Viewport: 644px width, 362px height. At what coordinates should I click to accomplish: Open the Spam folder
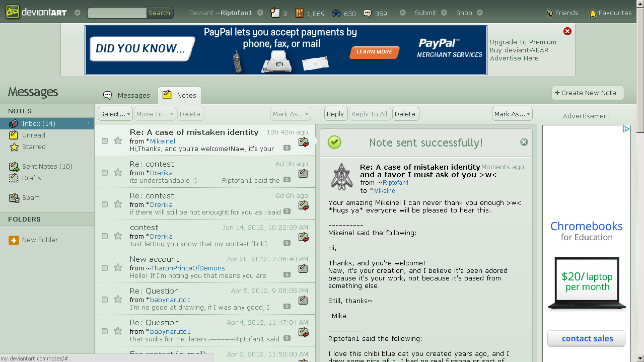[31, 198]
